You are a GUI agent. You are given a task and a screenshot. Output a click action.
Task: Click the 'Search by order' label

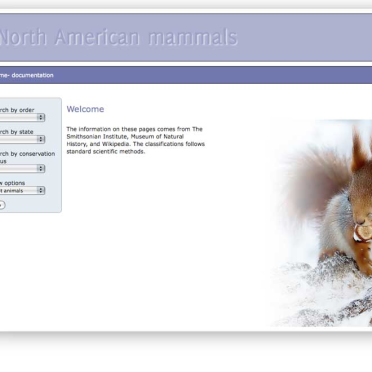(17, 110)
